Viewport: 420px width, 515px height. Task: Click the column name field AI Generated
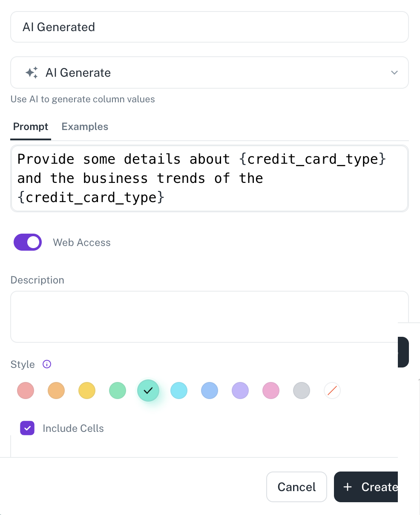[210, 27]
